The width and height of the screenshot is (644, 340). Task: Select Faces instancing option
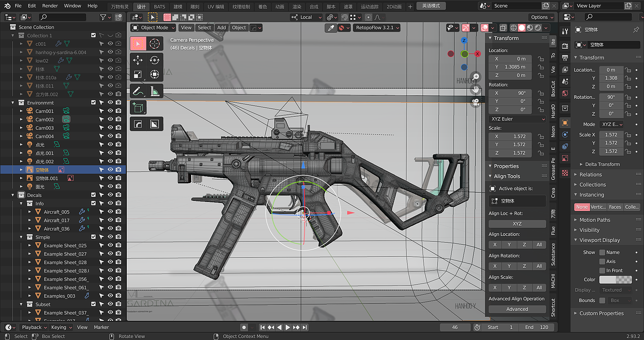(x=615, y=207)
